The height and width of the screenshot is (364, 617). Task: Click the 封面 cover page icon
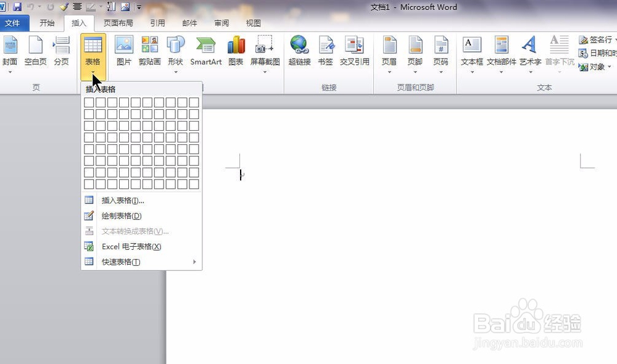[10, 45]
